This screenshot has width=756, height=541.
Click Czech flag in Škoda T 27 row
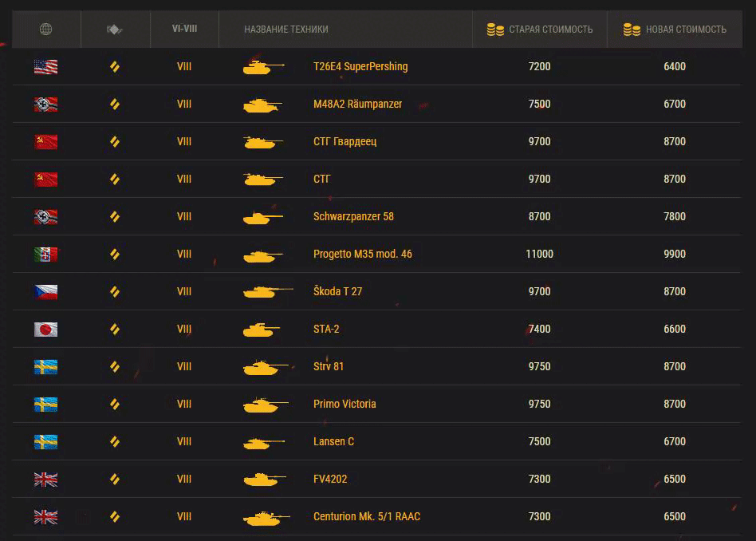(45, 292)
